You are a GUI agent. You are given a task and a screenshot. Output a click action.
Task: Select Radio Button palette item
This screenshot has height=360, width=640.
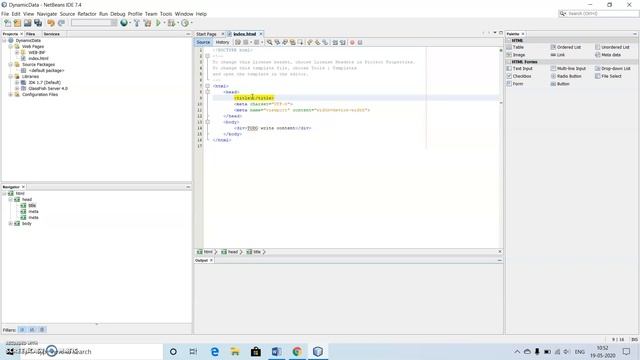pos(566,76)
